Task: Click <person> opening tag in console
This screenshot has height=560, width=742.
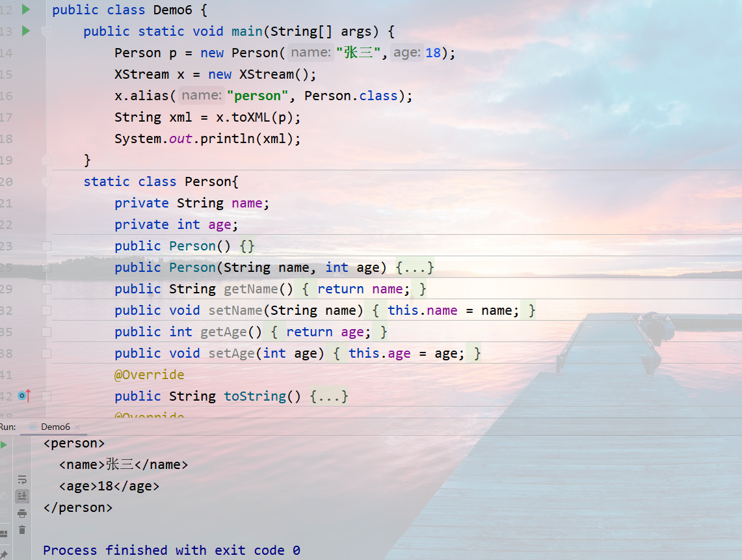Action: [x=74, y=443]
